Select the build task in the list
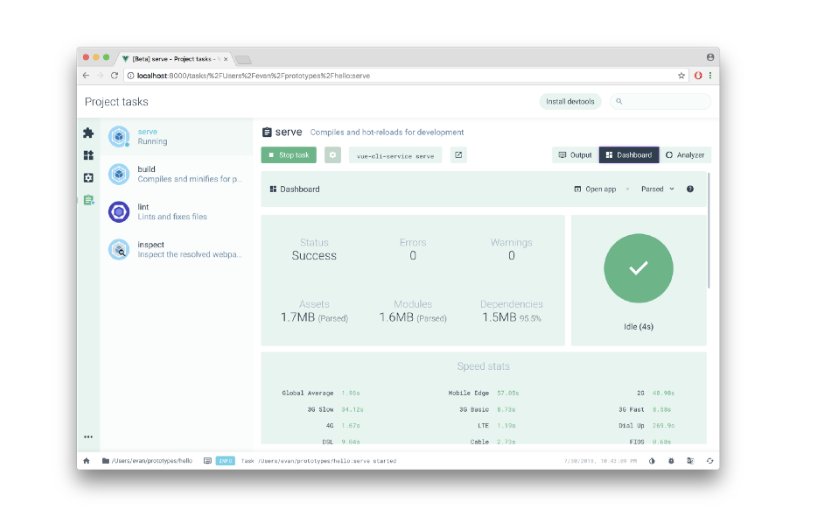Screen dimensions: 829x511 (177, 174)
